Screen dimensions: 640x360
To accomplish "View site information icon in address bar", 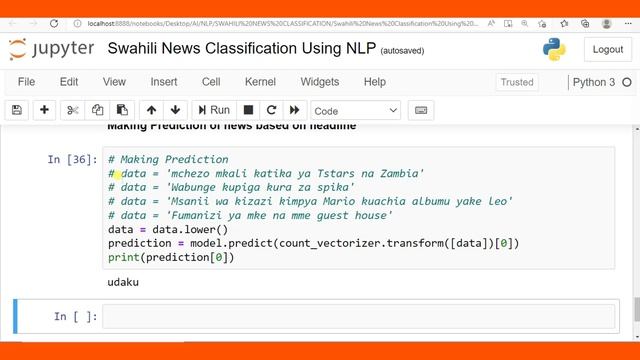I will (x=77, y=24).
